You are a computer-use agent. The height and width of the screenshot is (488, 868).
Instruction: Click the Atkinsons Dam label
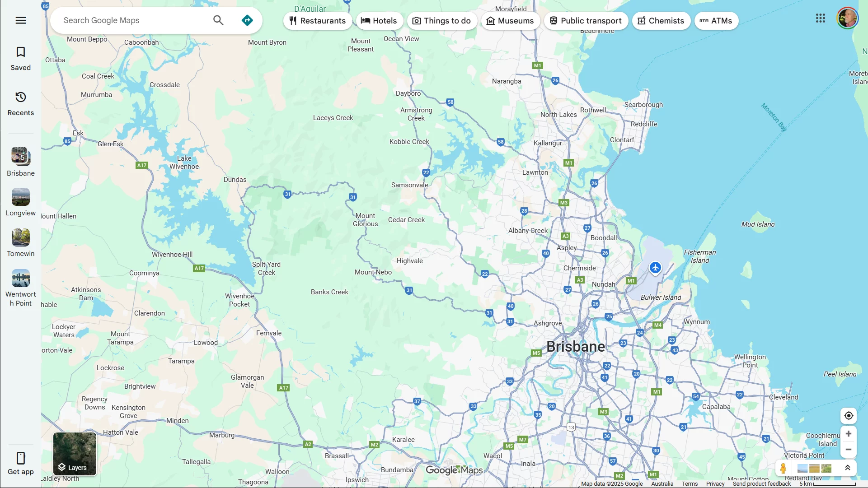[86, 294]
